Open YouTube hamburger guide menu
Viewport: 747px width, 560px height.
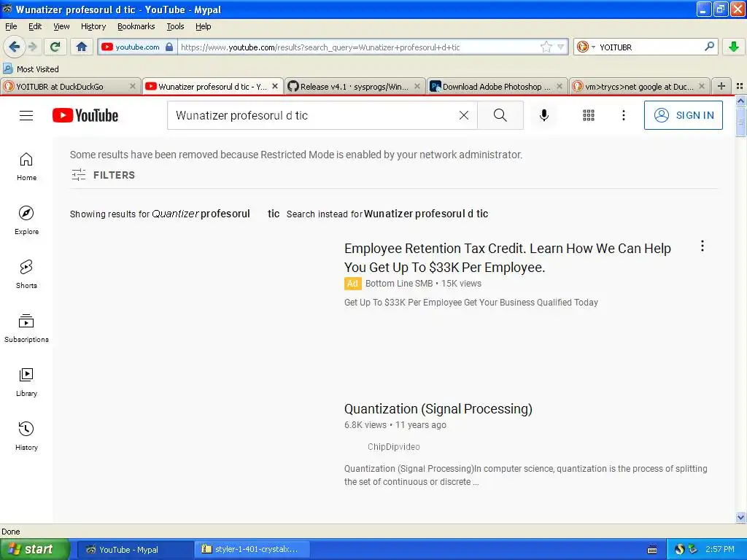pos(26,115)
